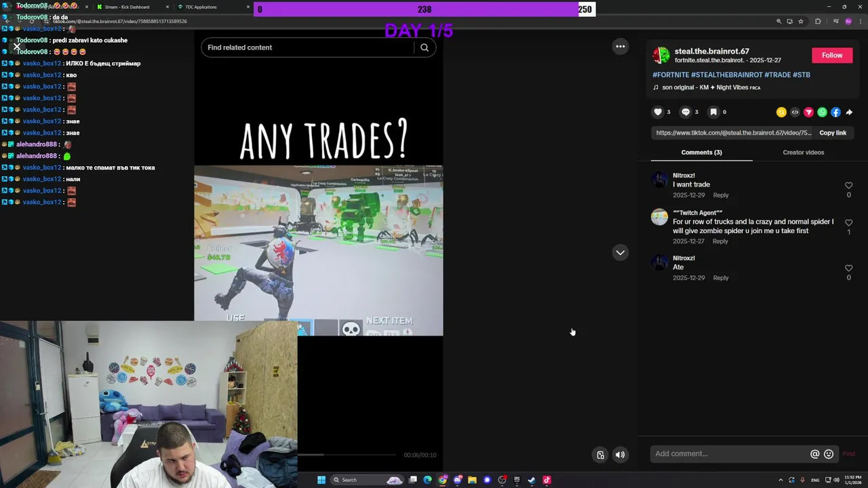Switch to the Creator videos tab
This screenshot has height=488, width=868.
[x=804, y=152]
